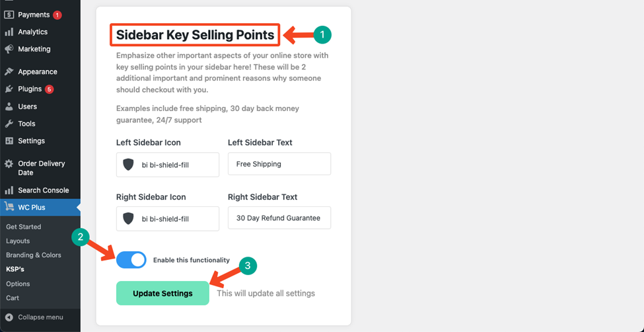Go to the Get Started page

(x=23, y=227)
